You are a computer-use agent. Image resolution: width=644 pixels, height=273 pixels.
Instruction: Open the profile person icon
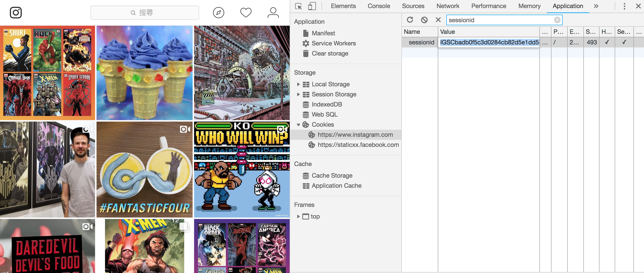[x=273, y=13]
